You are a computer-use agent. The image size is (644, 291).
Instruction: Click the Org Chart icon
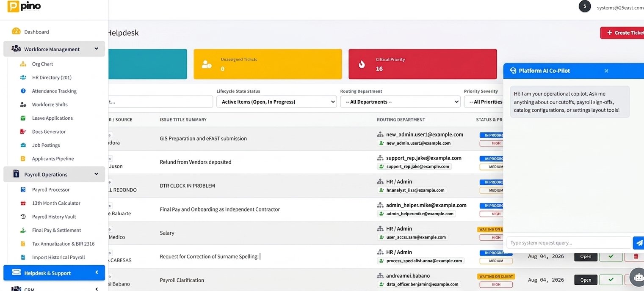pyautogui.click(x=23, y=64)
